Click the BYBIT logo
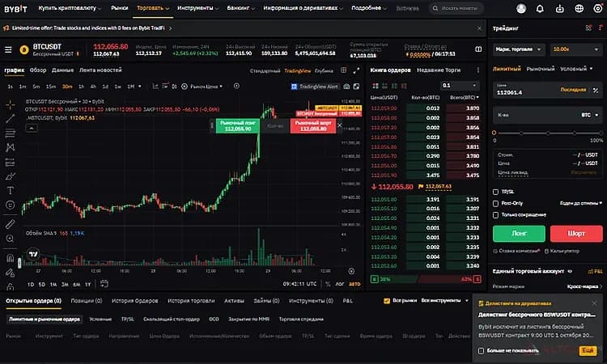 [x=15, y=9]
